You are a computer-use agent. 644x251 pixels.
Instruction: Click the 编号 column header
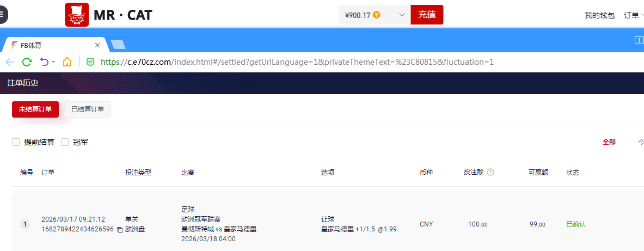27,173
